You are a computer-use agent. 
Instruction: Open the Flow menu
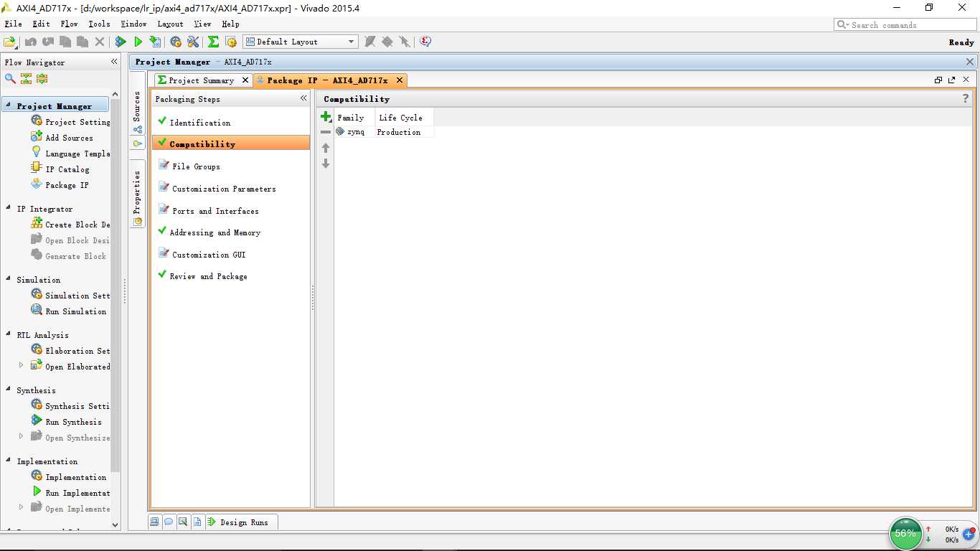coord(69,24)
